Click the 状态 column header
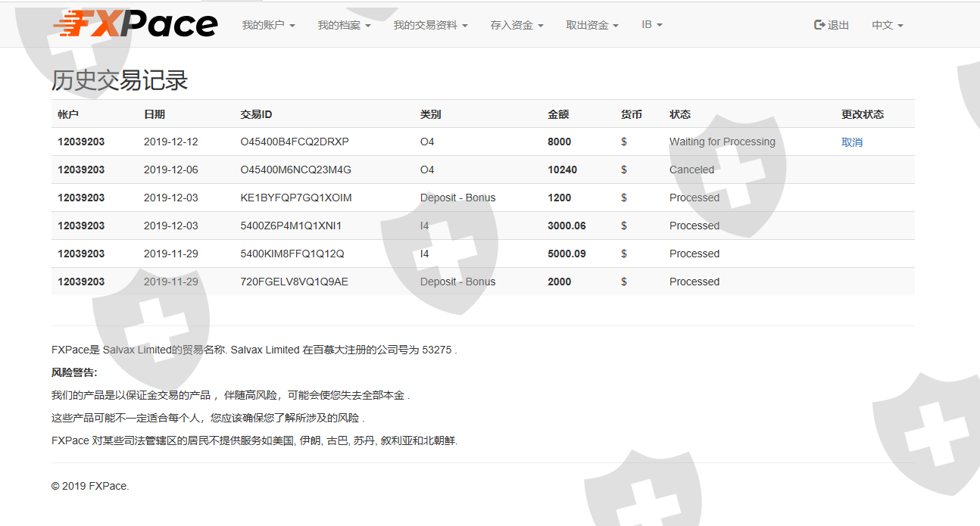The height and width of the screenshot is (526, 980). pos(680,114)
